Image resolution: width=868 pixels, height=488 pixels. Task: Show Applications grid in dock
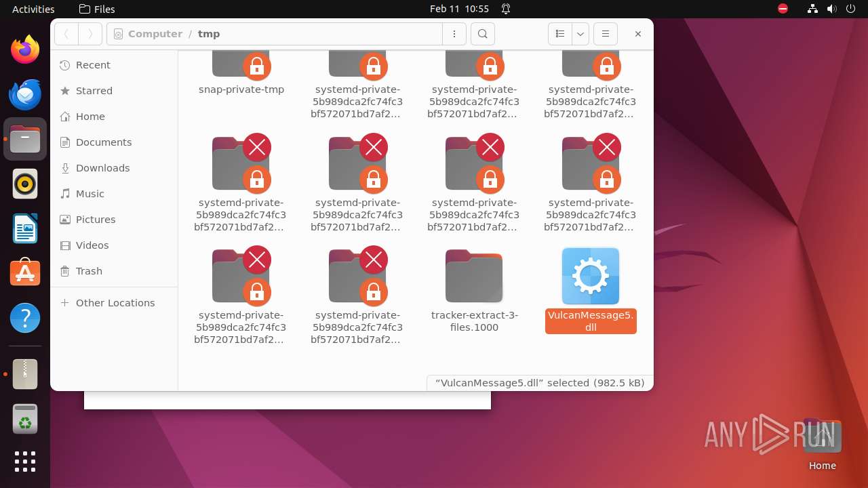pyautogui.click(x=25, y=462)
